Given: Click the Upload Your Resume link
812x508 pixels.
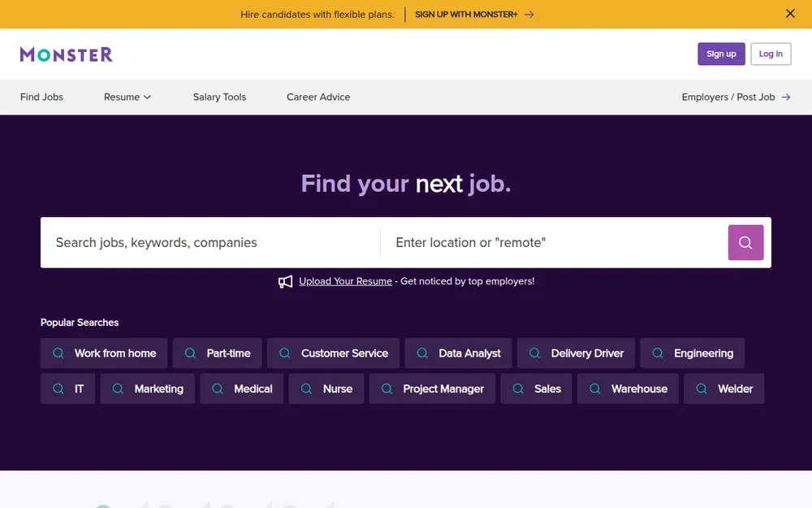Looking at the screenshot, I should [x=345, y=281].
